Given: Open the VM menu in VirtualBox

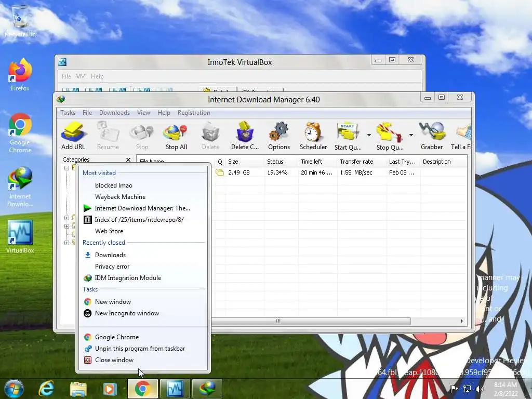Looking at the screenshot, I should point(81,76).
